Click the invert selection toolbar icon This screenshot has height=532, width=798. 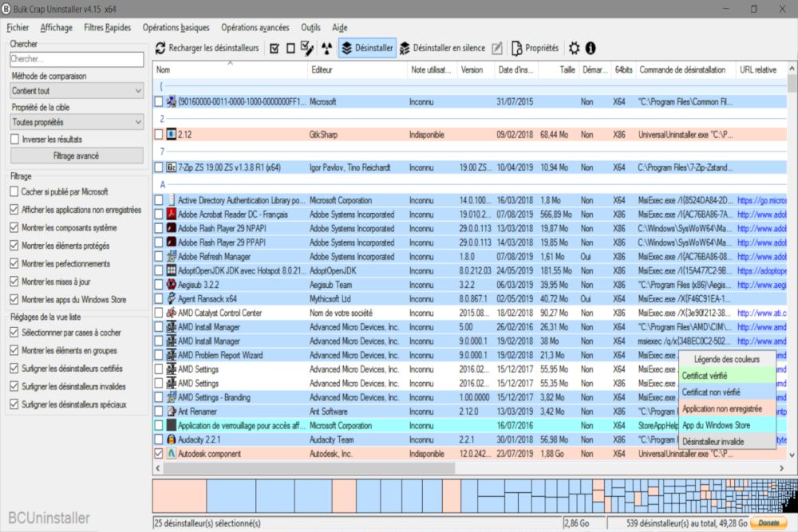pos(307,49)
